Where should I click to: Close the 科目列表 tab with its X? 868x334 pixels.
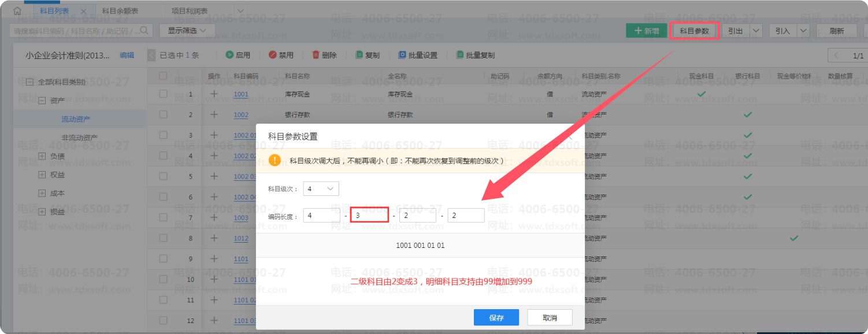tap(84, 11)
